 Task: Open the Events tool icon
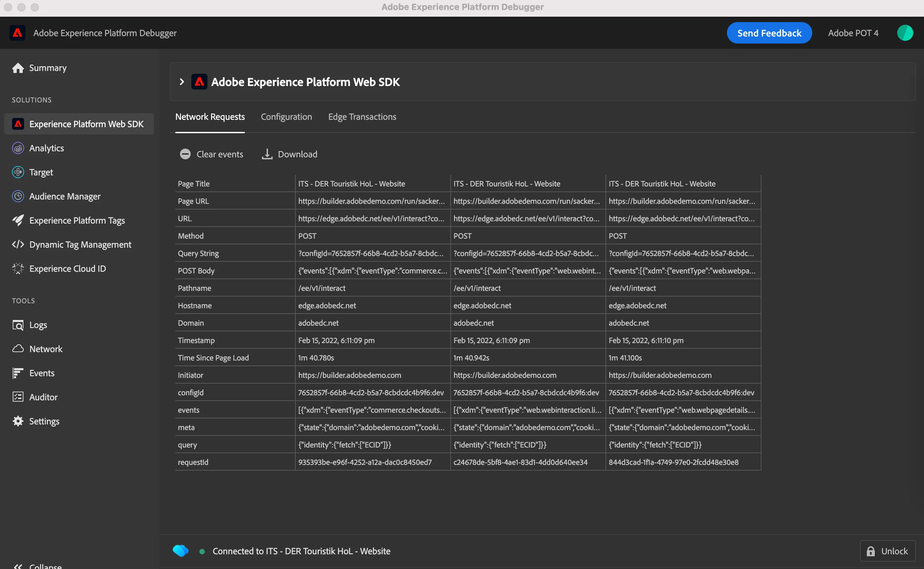[18, 373]
